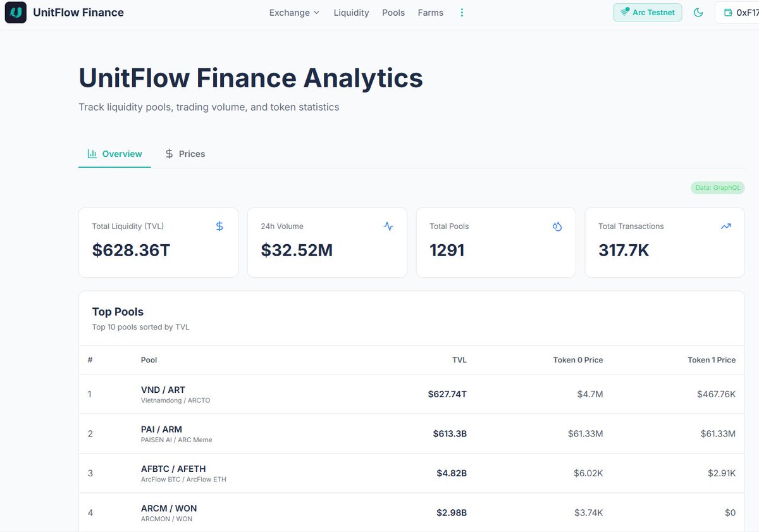Toggle the Arc Testnet network badge

coord(647,12)
